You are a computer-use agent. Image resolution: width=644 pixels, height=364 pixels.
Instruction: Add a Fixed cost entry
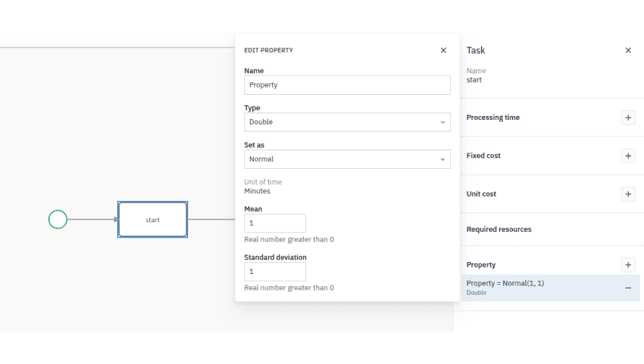tap(628, 156)
